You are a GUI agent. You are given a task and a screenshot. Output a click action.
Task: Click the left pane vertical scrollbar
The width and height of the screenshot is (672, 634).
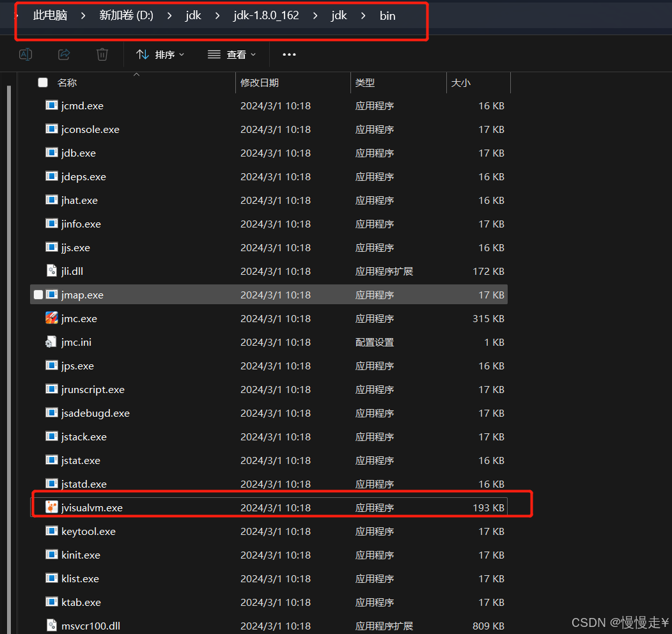click(x=8, y=360)
